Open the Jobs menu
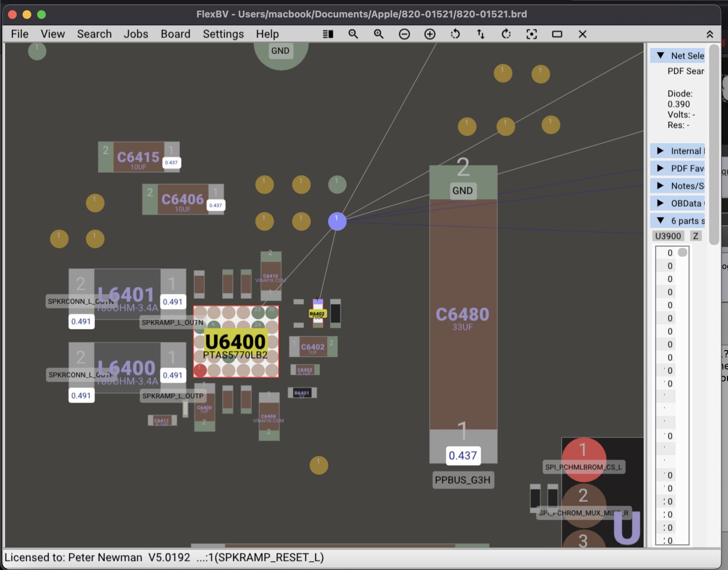Viewport: 728px width, 570px height. pyautogui.click(x=136, y=34)
